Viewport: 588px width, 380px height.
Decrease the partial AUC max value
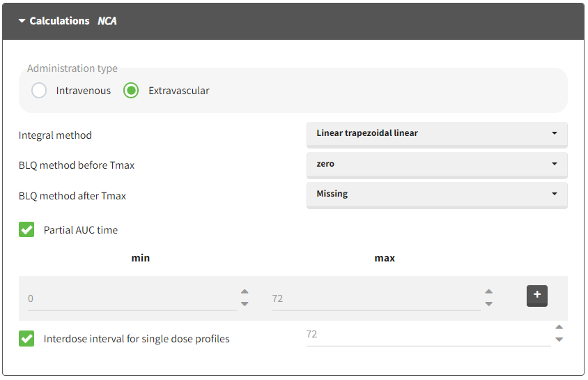(x=488, y=304)
